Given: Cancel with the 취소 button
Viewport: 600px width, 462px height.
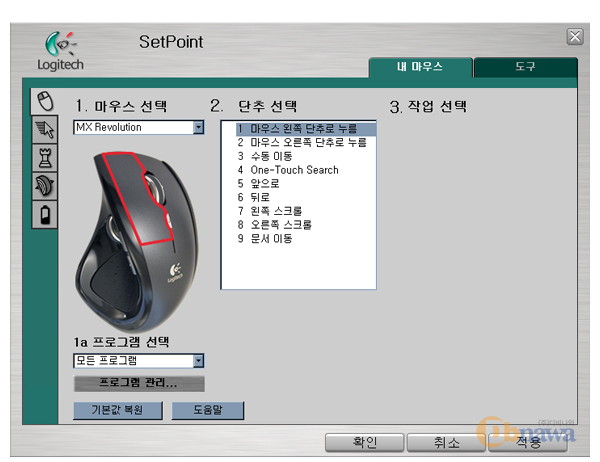Looking at the screenshot, I should pos(446,443).
